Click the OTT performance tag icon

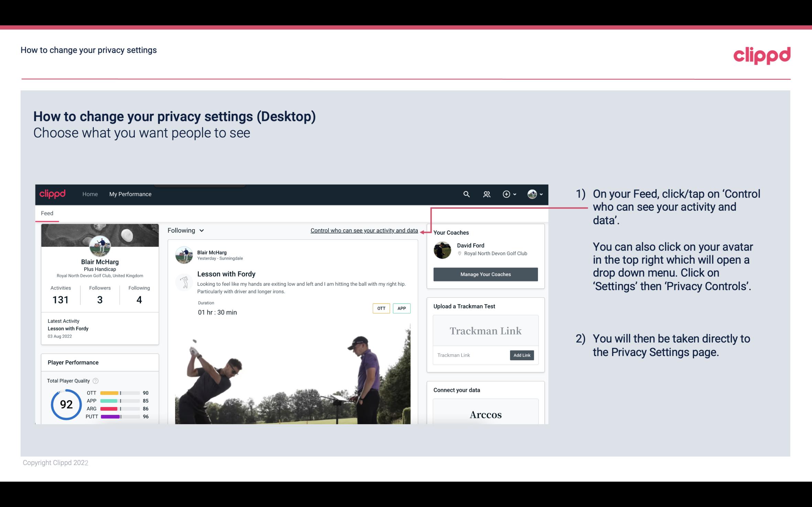[381, 308]
